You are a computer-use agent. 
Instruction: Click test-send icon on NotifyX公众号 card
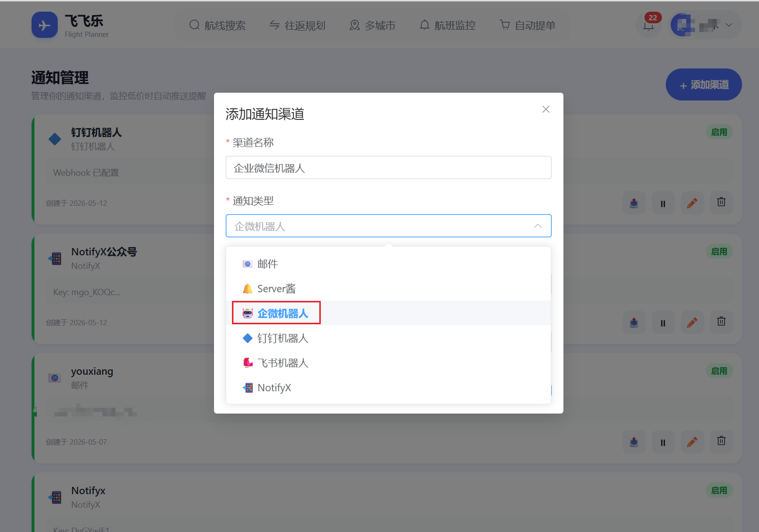634,322
